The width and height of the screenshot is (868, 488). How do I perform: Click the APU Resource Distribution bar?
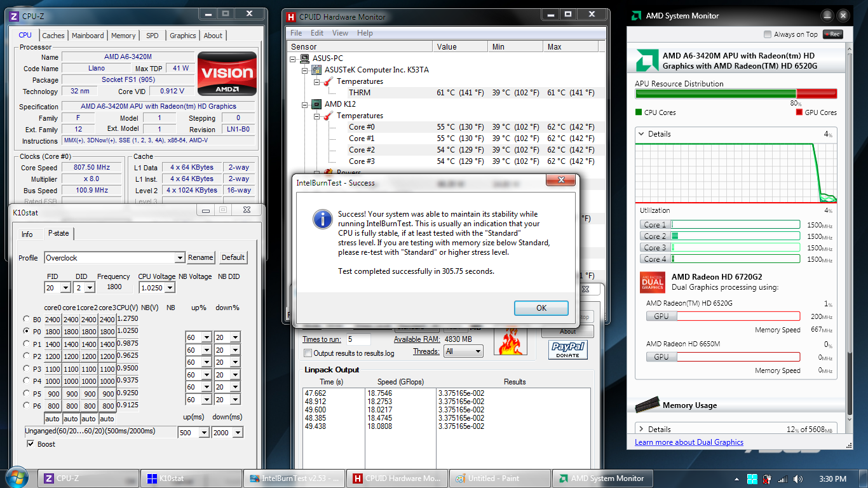(x=736, y=94)
